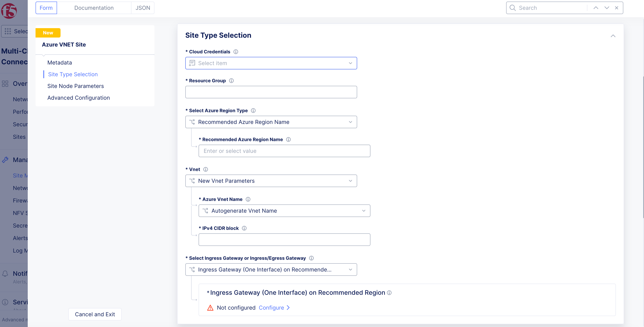Click the Configure link for Ingress Gateway
644x327 pixels.
click(271, 308)
